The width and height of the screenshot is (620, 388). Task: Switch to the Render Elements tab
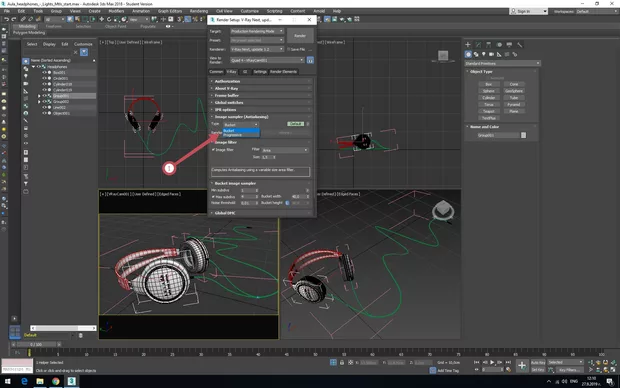284,72
